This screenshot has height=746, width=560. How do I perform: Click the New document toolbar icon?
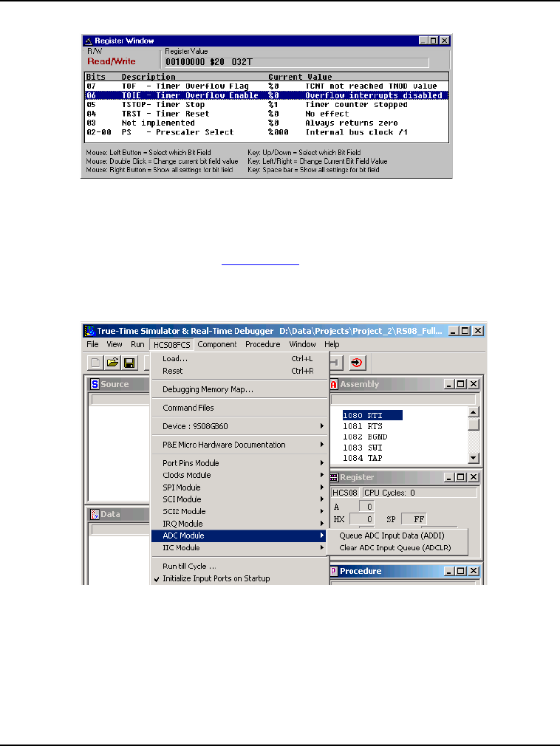95,363
